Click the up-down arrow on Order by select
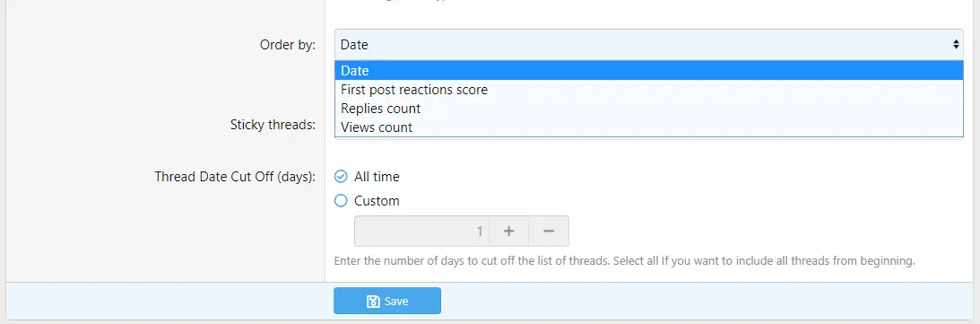The image size is (980, 324). click(956, 44)
